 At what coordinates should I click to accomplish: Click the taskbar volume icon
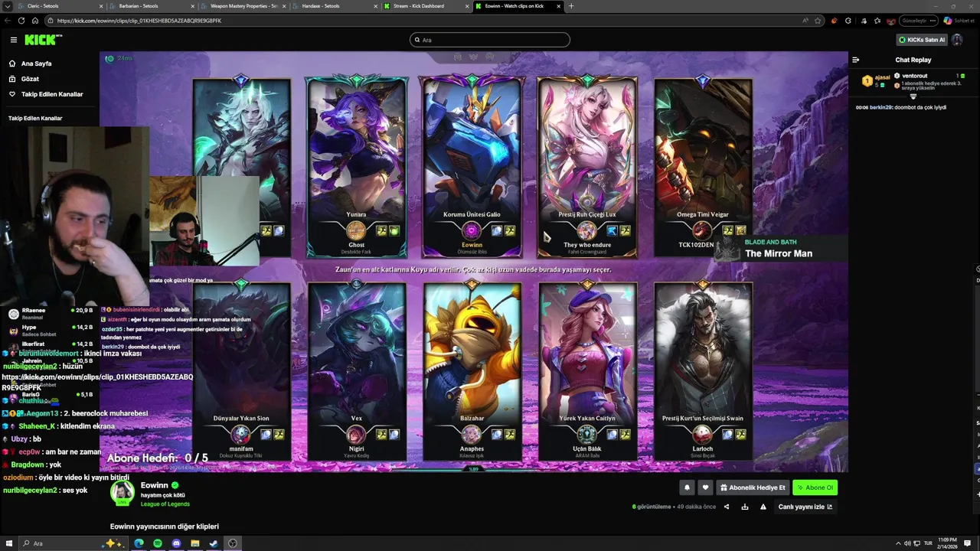[x=908, y=543]
